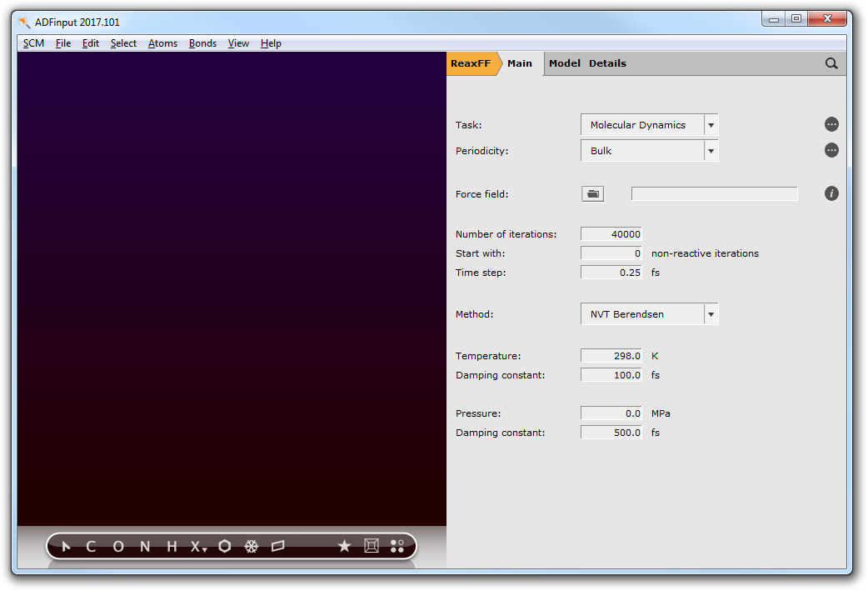
Task: Open the Edit menu
Action: pos(90,43)
